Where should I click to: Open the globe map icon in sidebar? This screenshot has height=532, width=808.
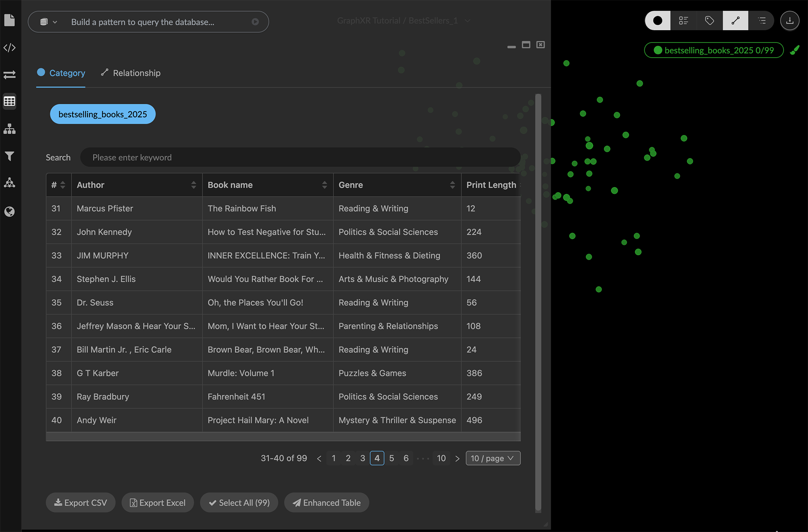tap(9, 212)
